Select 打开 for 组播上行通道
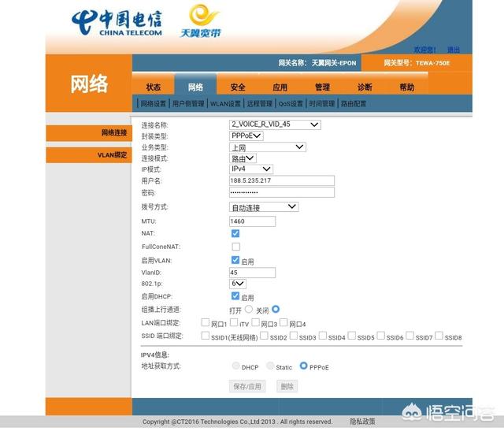This screenshot has width=504, height=431. coord(249,309)
